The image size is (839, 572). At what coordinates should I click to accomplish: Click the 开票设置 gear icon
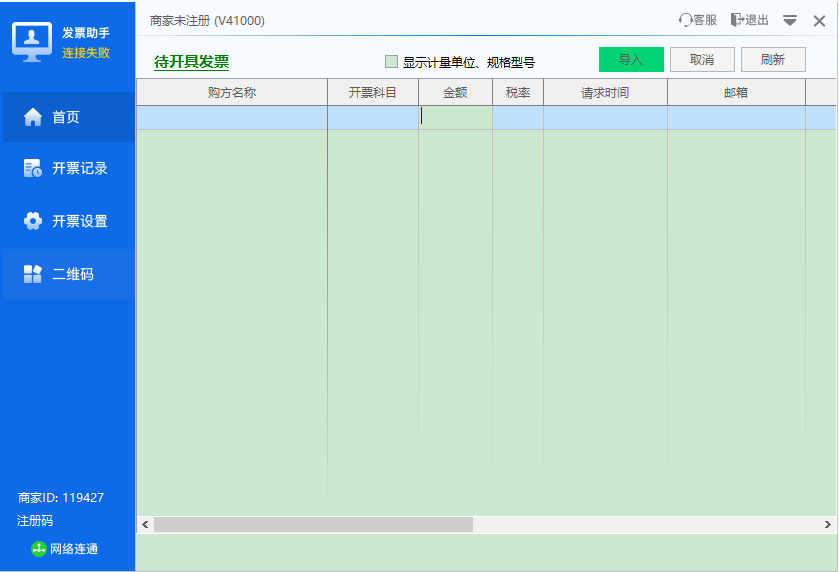click(33, 220)
